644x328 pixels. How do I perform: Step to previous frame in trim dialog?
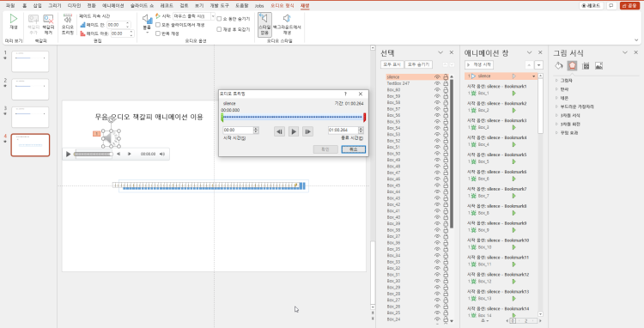279,131
